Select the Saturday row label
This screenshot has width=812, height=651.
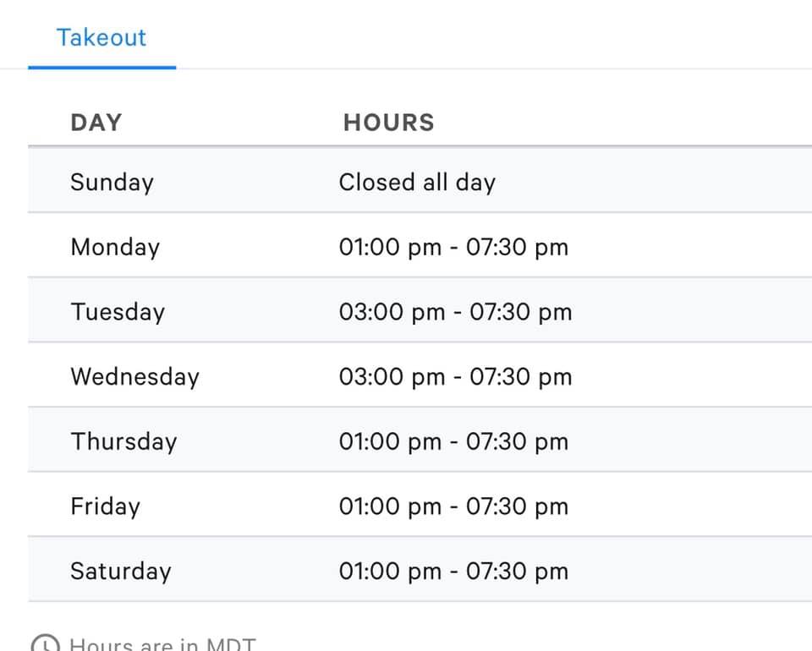click(120, 572)
